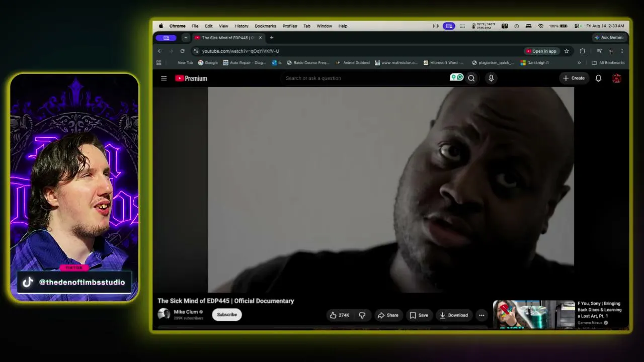Subscribe to Mike Clum channel

click(x=227, y=315)
